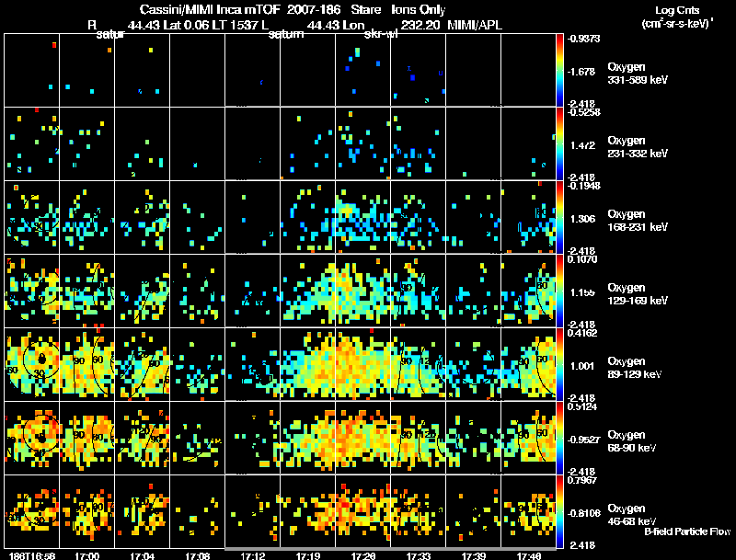
Task: Click the Oxygen 231-332 keV color bar
Action: (559, 143)
